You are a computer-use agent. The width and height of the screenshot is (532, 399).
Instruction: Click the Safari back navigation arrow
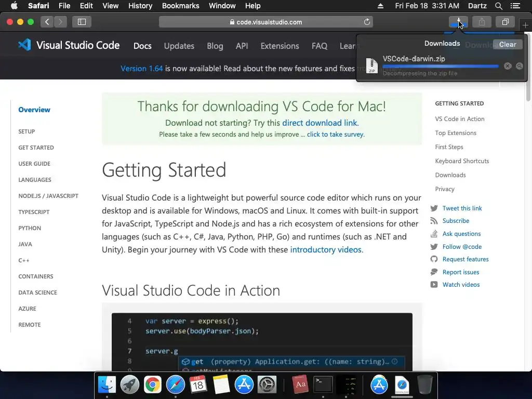[47, 22]
